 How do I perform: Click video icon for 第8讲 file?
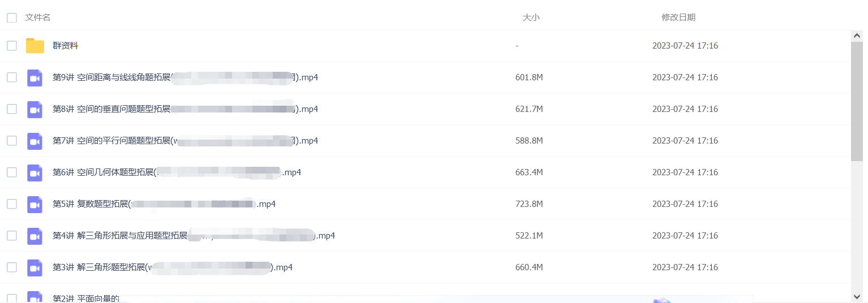click(35, 109)
